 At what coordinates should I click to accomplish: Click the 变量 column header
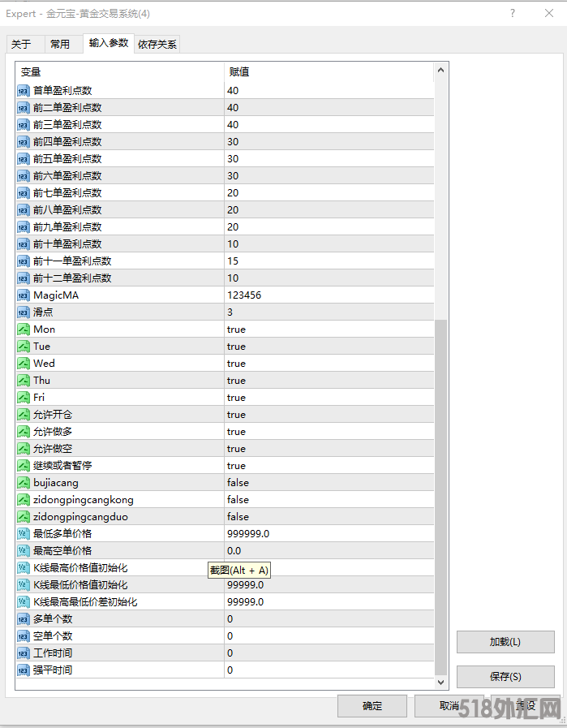[x=120, y=72]
